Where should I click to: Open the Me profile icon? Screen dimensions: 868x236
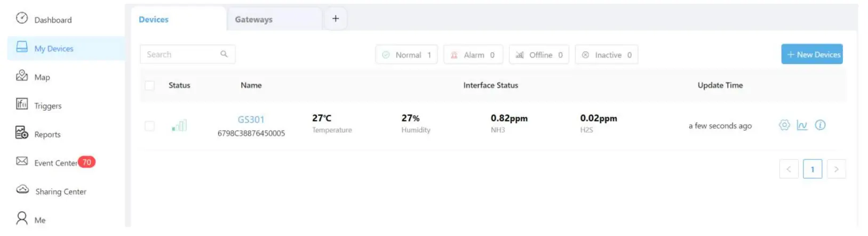22,218
